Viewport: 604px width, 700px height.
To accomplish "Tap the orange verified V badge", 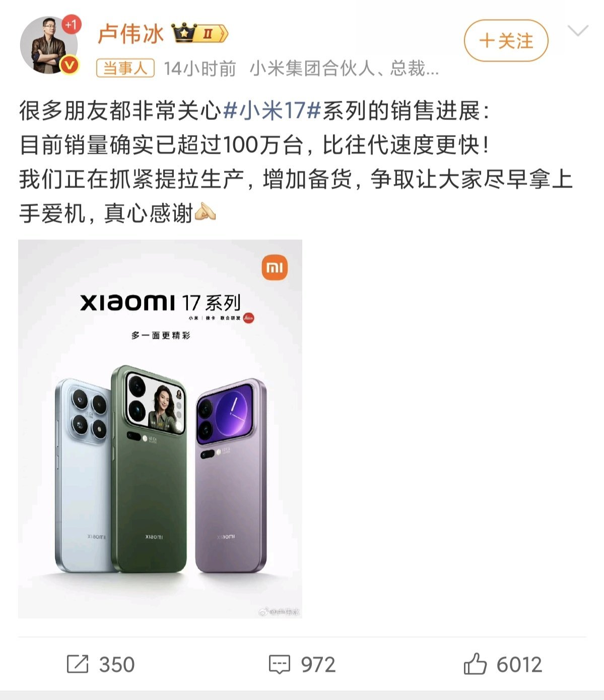I will pyautogui.click(x=70, y=65).
